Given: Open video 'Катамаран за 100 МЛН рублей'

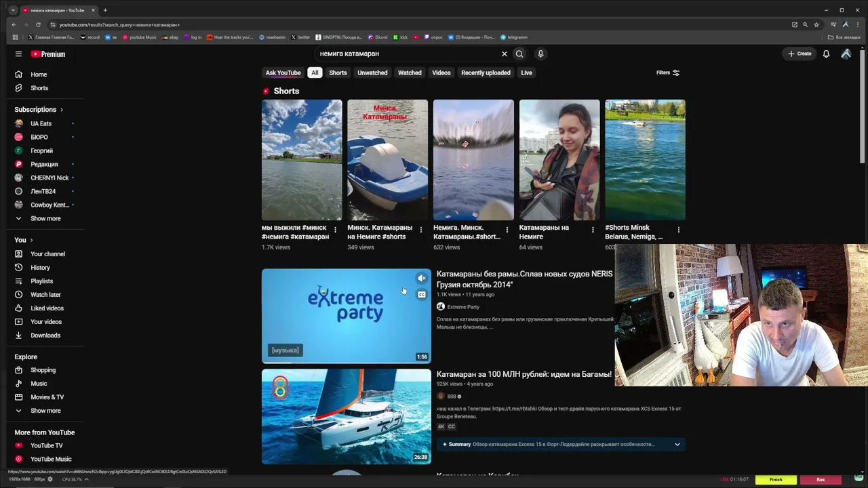Looking at the screenshot, I should click(524, 374).
